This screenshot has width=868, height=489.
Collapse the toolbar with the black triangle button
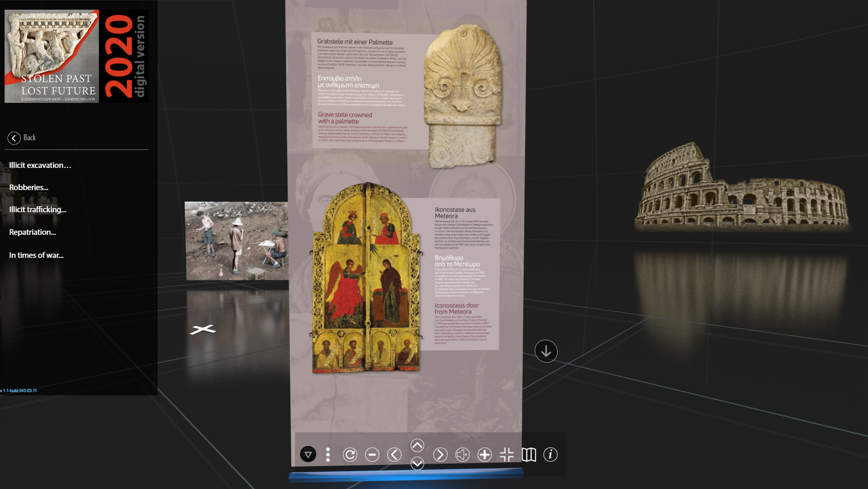tap(308, 454)
